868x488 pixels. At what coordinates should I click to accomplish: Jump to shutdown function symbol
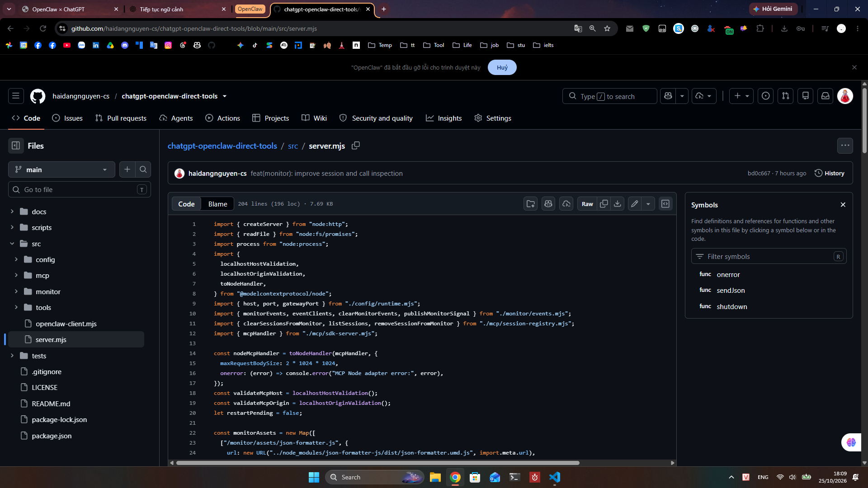pos(731,306)
